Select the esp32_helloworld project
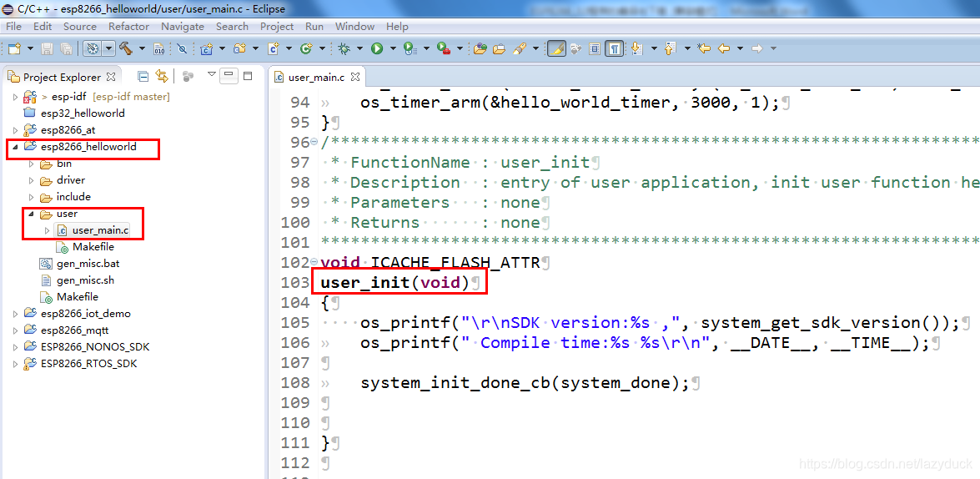The image size is (980, 479). 83,113
